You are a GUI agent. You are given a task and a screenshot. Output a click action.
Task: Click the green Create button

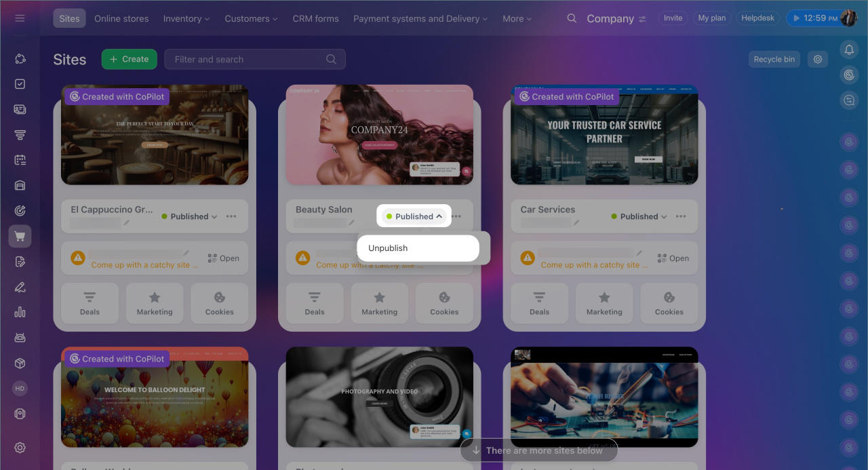pyautogui.click(x=129, y=59)
